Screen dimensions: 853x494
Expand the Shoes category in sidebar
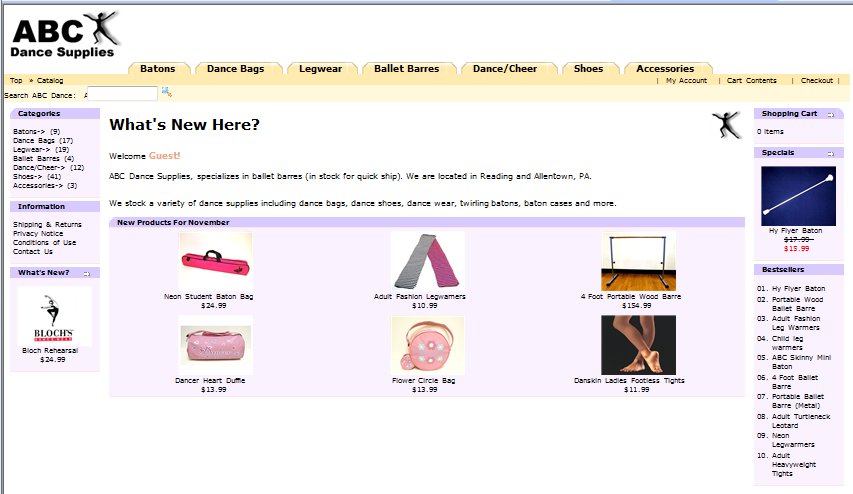tap(28, 176)
